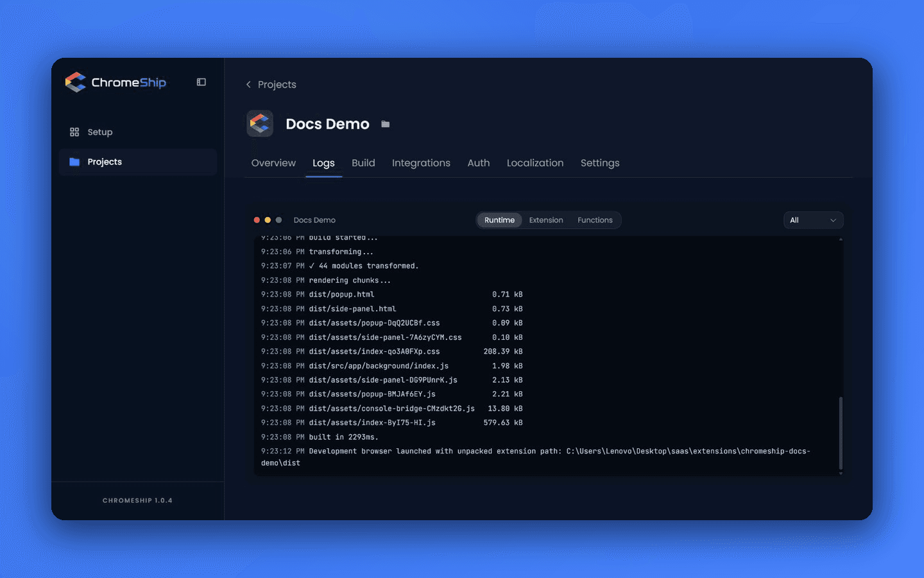
Task: Switch log source to Extension
Action: pos(546,220)
